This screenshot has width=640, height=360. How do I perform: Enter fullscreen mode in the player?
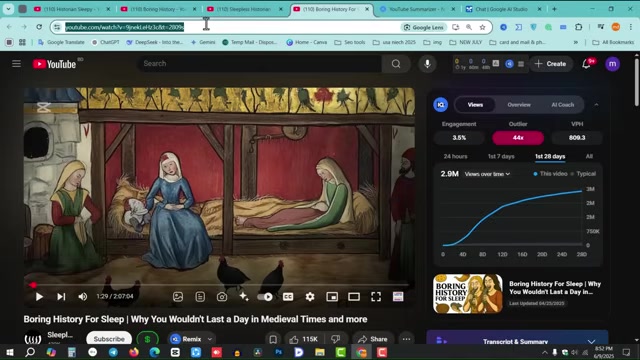(376, 297)
